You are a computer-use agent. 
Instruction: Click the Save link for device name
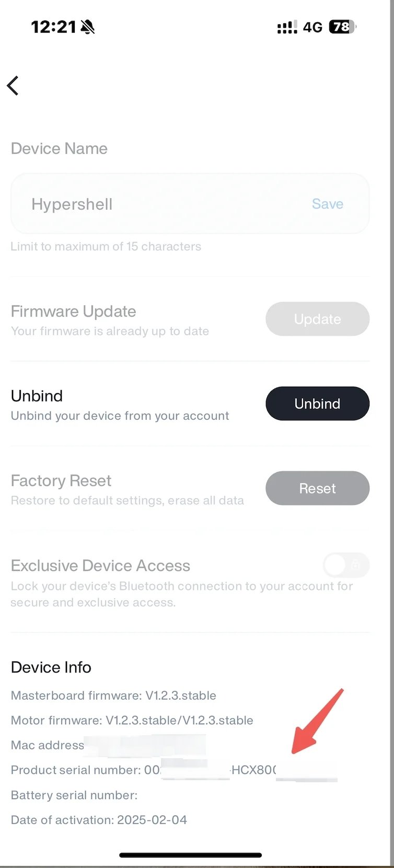328,204
